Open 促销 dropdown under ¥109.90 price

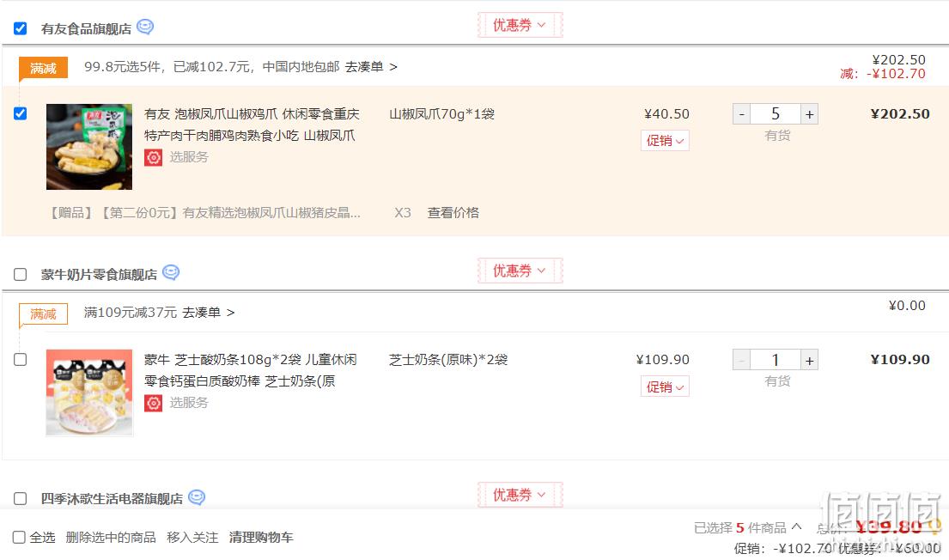(x=665, y=387)
